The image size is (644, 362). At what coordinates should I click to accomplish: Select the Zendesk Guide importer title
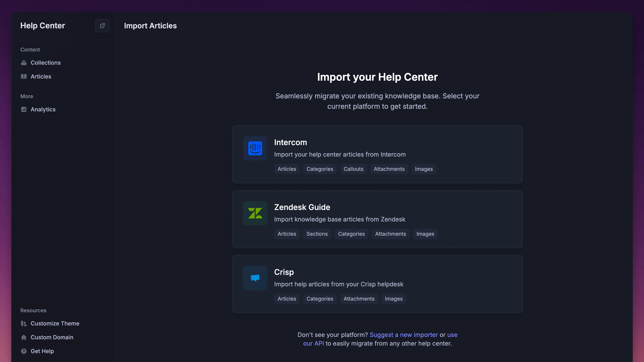coord(302,207)
